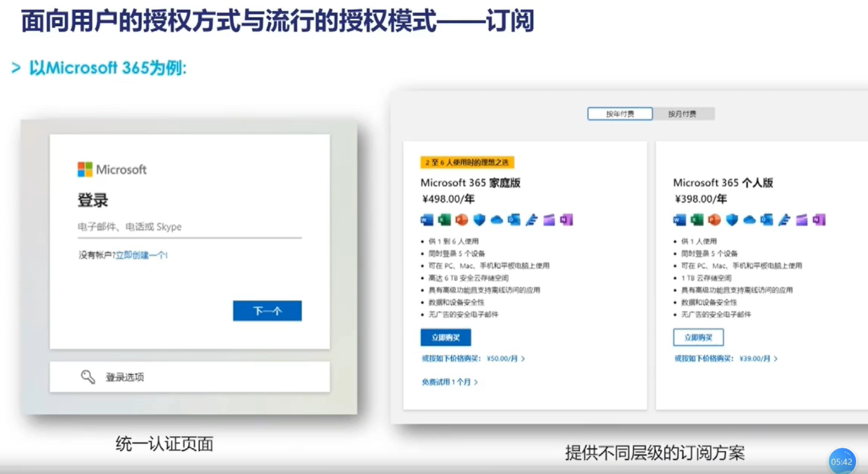Click 提供不同层级的订阅方案 caption

(x=655, y=453)
